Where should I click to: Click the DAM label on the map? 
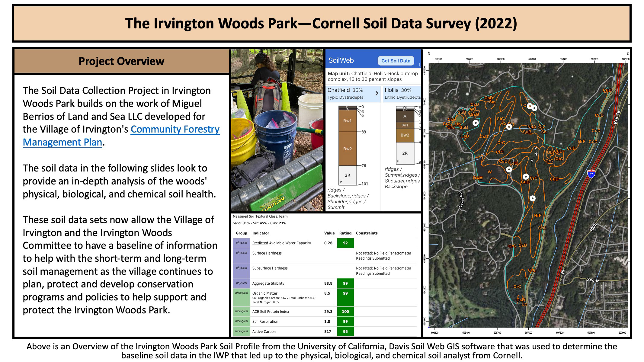point(478,178)
